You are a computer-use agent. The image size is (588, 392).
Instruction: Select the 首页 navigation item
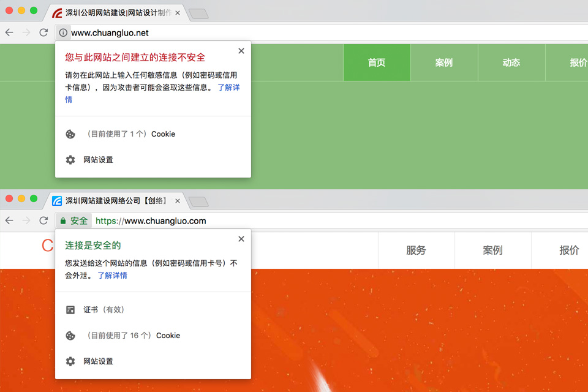pyautogui.click(x=376, y=62)
